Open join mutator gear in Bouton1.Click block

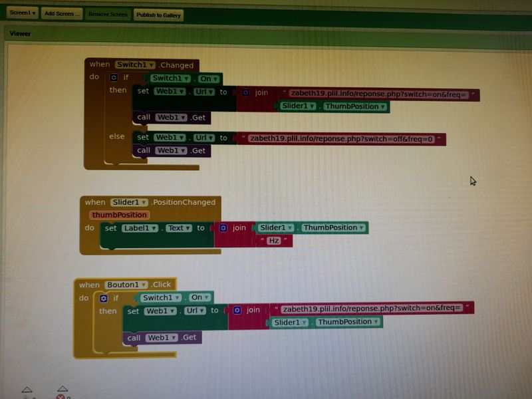pyautogui.click(x=237, y=311)
